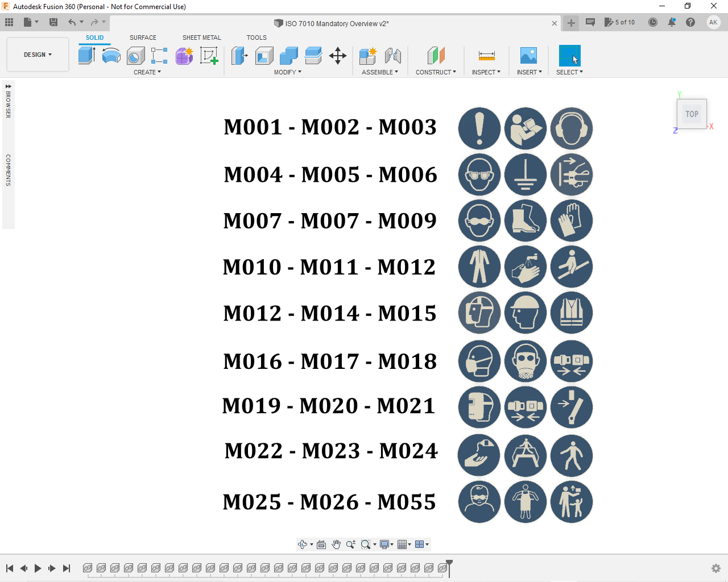Screen dimensions: 728x582
Task: Switch to the SHEET METAL tab
Action: pos(202,38)
